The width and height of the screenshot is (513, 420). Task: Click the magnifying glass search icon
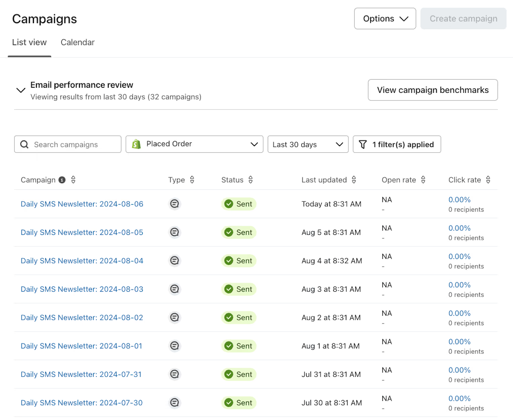[x=24, y=144]
